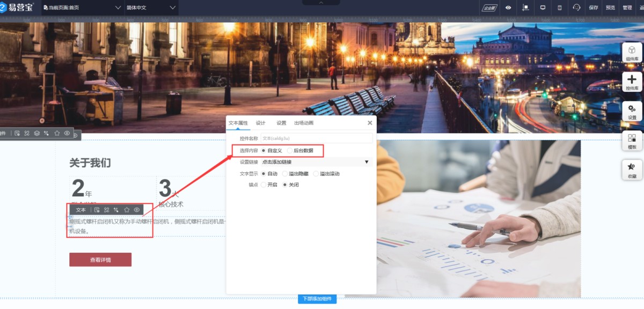
Task: Click the 企业版 edition badge
Action: (489, 8)
